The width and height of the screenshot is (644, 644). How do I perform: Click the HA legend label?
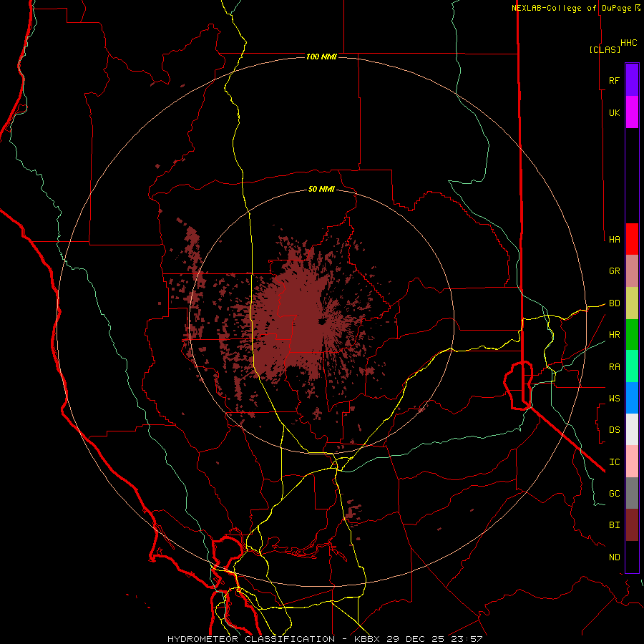614,240
